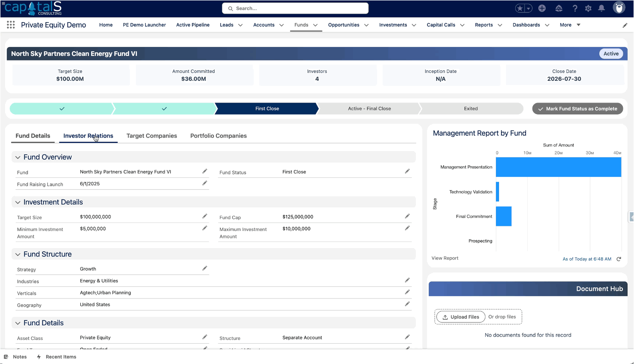Click the Upload Files button
This screenshot has width=634, height=364.
click(461, 317)
